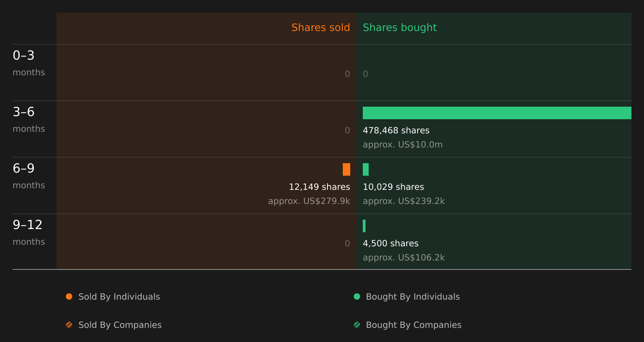
Task: Click the long green 3–6 months bought bar
Action: point(497,113)
